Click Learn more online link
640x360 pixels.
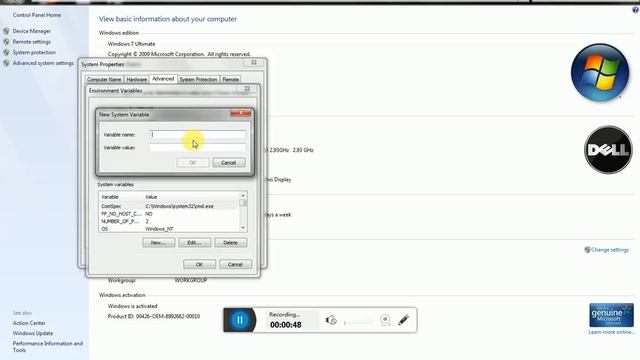[x=611, y=332]
